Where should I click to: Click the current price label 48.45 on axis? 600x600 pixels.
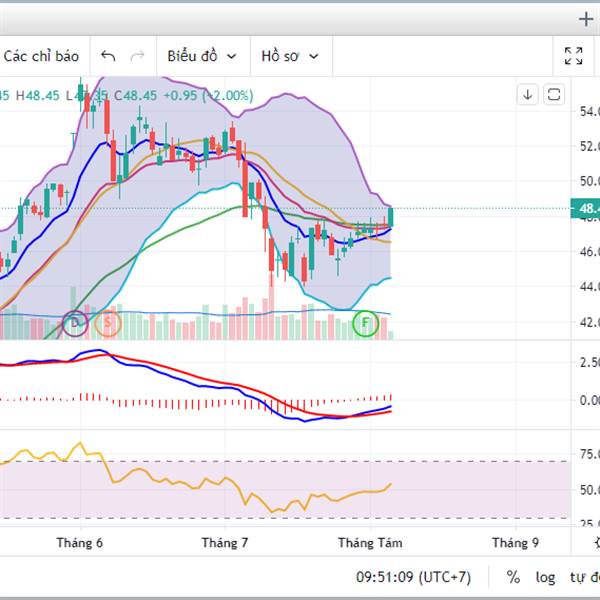click(x=585, y=209)
